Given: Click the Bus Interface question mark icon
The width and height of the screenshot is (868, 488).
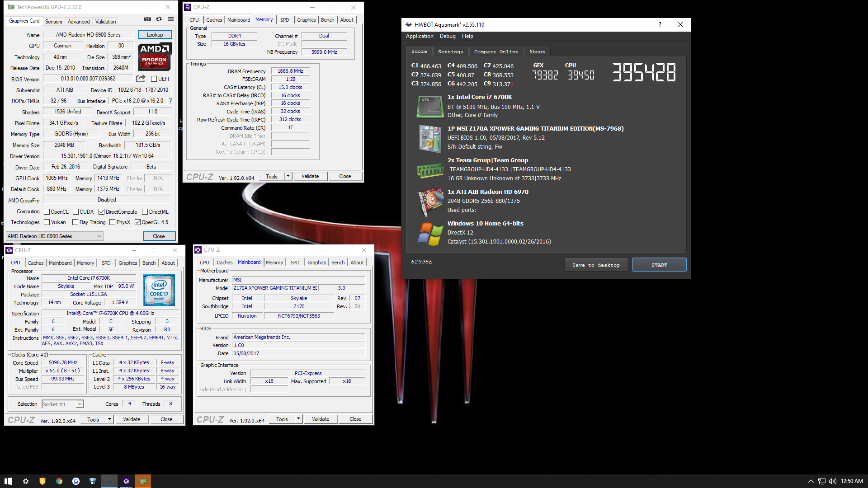Looking at the screenshot, I should (x=170, y=101).
